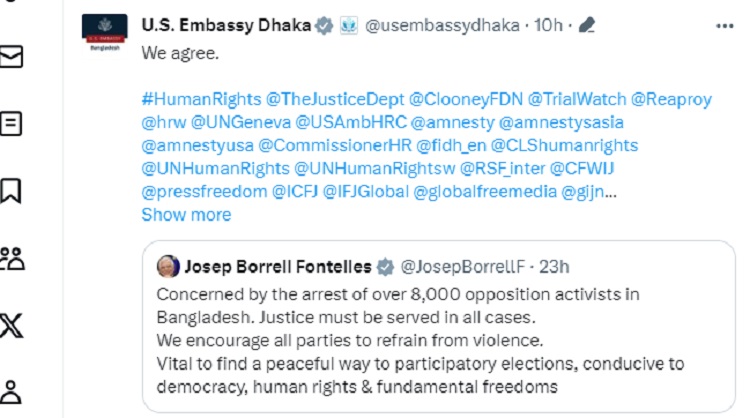Go to the @pressfreedom mention
The height and width of the screenshot is (418, 750).
click(203, 191)
